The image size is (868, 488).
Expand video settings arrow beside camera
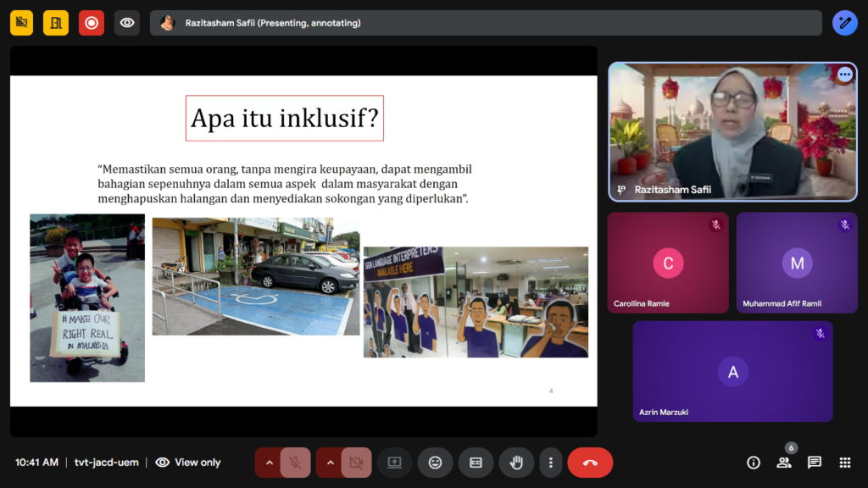330,463
